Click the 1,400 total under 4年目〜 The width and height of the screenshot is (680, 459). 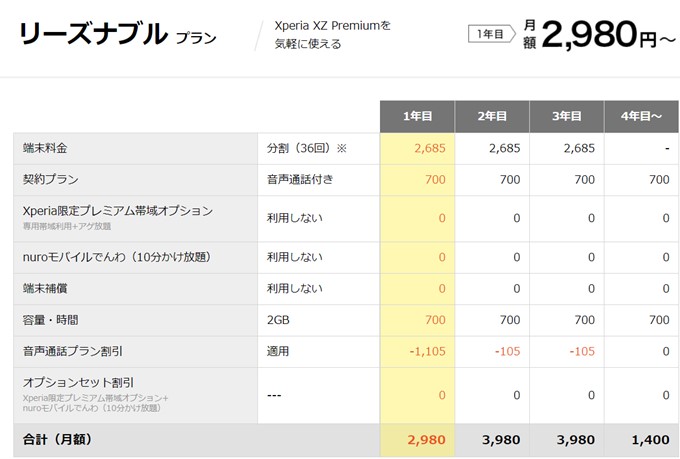(651, 440)
